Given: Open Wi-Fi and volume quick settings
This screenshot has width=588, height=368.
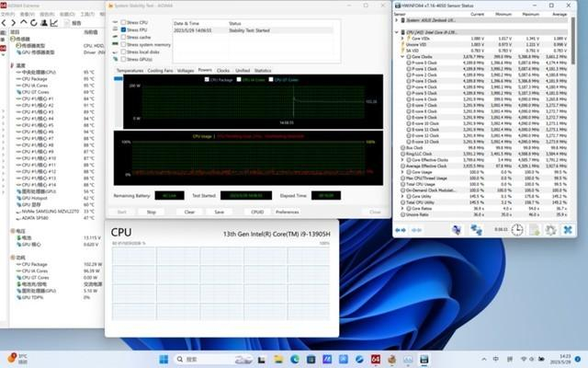Looking at the screenshot, I should 533,359.
